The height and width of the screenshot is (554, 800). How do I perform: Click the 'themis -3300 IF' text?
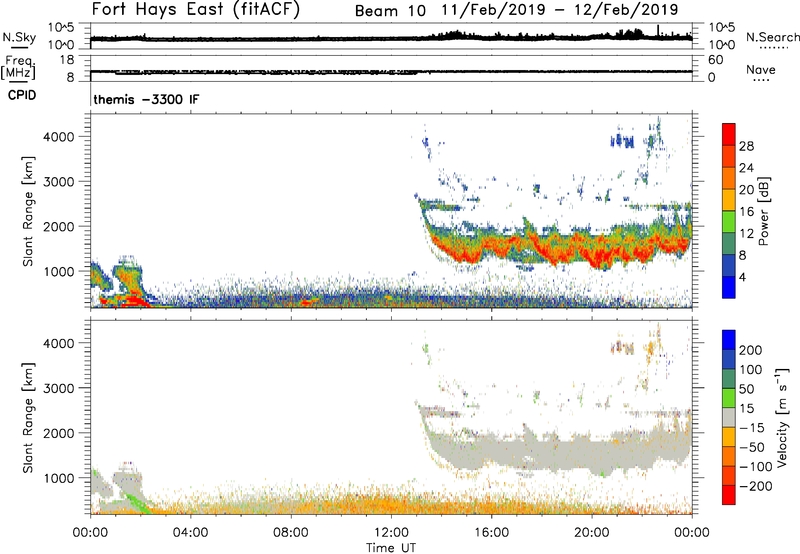click(x=146, y=99)
